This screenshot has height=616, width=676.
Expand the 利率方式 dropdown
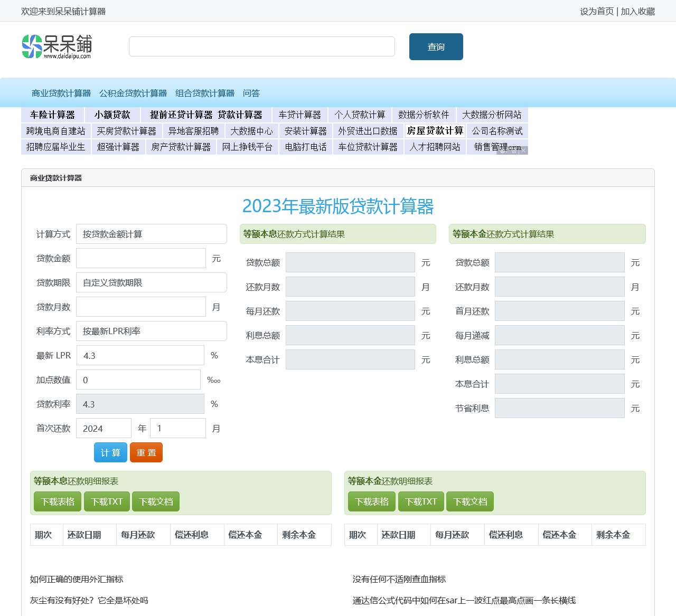(152, 331)
